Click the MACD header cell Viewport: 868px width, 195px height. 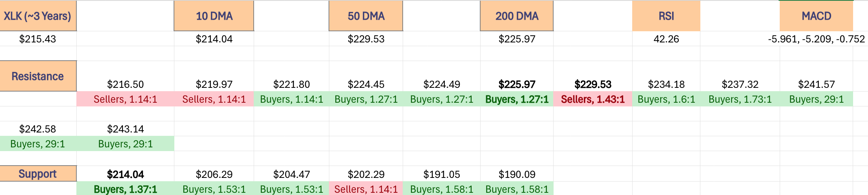click(x=816, y=16)
